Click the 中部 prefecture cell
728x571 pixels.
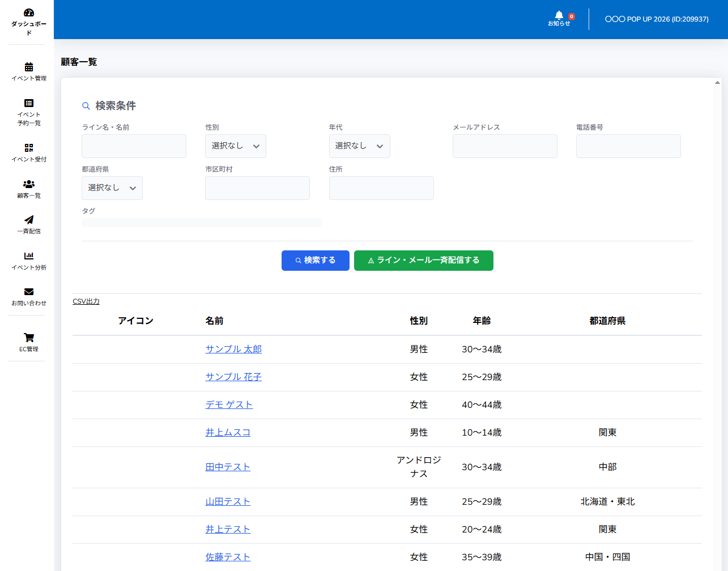(x=607, y=467)
